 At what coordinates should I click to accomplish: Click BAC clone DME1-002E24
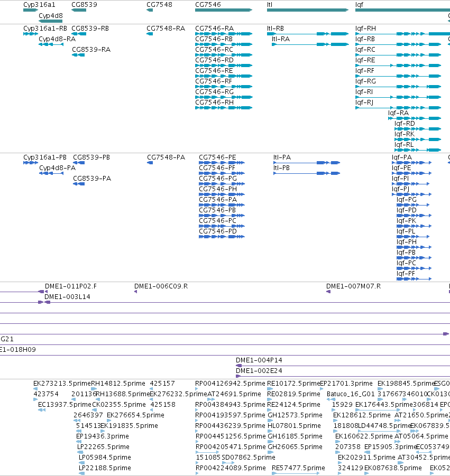point(343,376)
